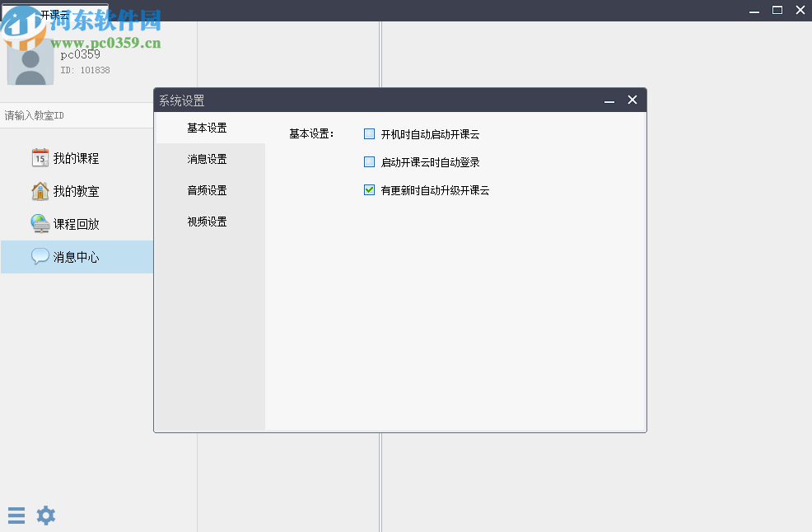Open 我的课程 calendar icon in sidebar
This screenshot has width=812, height=532.
pyautogui.click(x=40, y=157)
